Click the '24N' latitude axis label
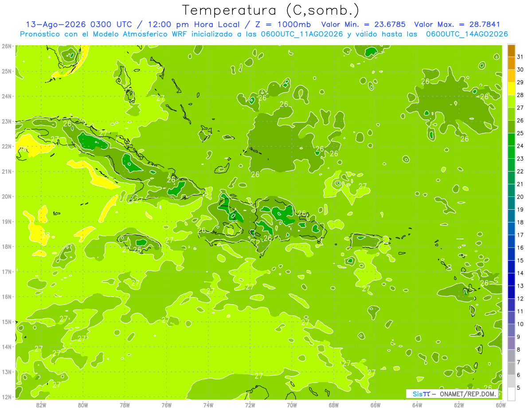This screenshot has height=411, width=532. pos(6,96)
